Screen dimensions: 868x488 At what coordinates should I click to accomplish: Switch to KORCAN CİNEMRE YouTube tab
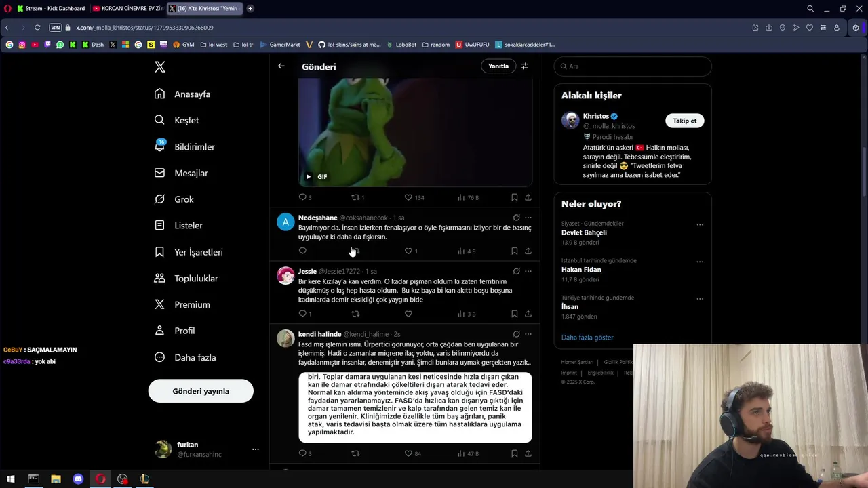(127, 8)
